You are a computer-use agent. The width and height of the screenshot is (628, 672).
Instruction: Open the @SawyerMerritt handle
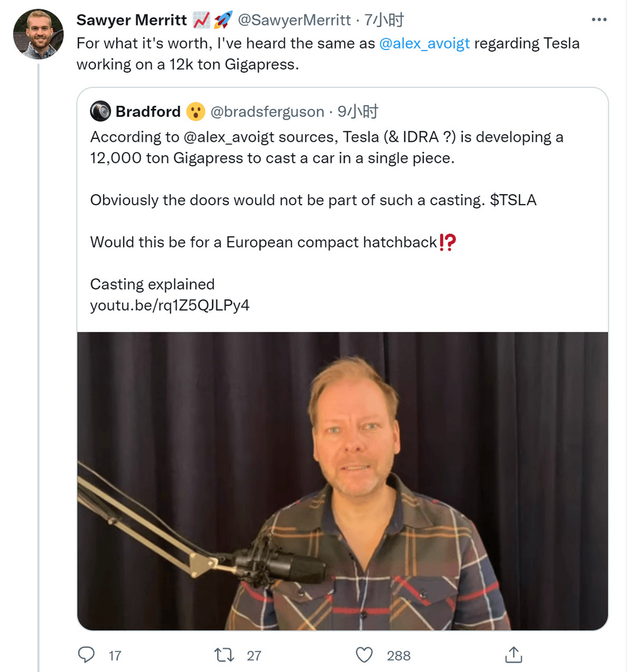click(x=294, y=20)
